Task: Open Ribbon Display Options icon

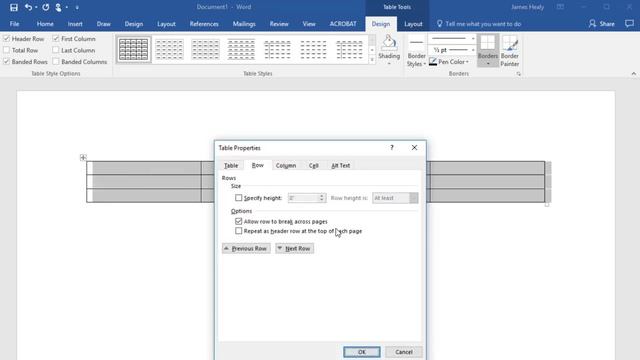Action: click(560, 7)
